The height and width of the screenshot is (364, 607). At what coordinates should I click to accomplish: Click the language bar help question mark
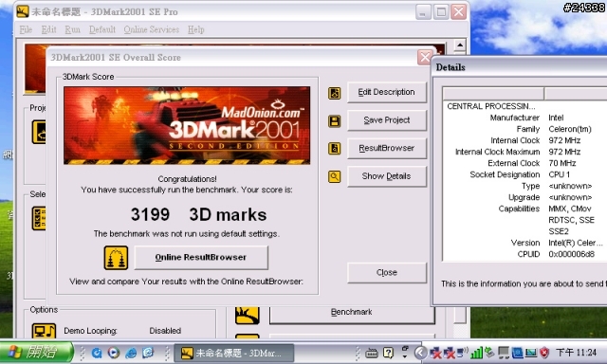(x=388, y=353)
